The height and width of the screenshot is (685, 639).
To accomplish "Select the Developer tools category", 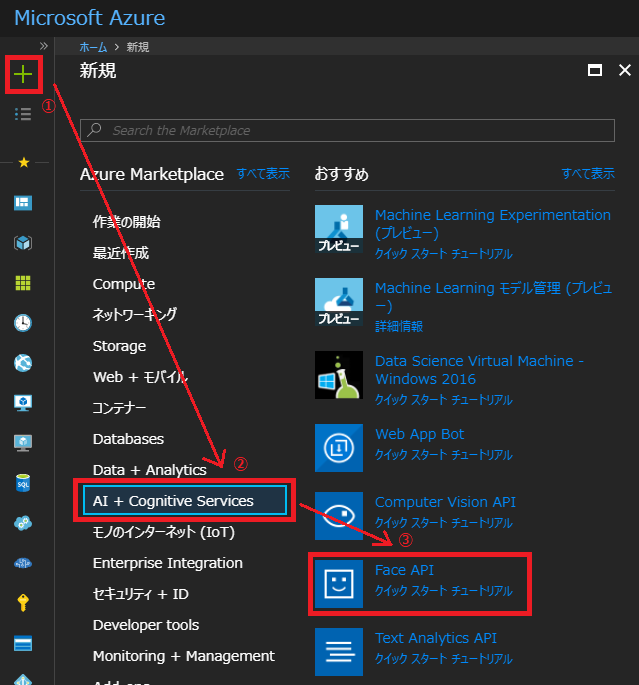I will (x=146, y=625).
